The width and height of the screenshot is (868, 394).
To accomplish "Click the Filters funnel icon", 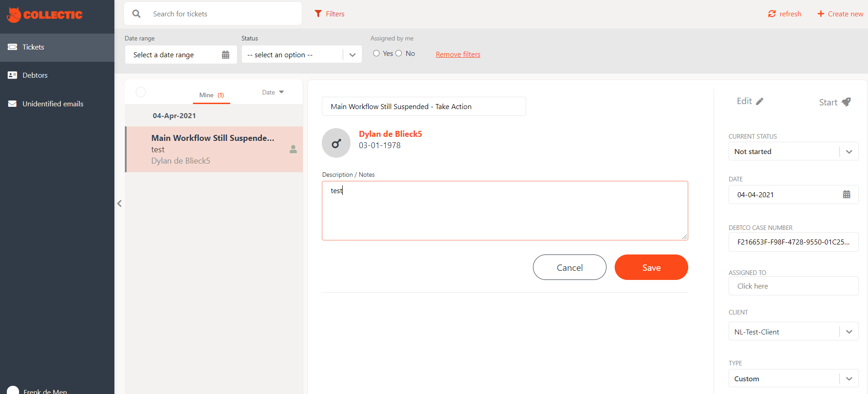I will (x=318, y=14).
